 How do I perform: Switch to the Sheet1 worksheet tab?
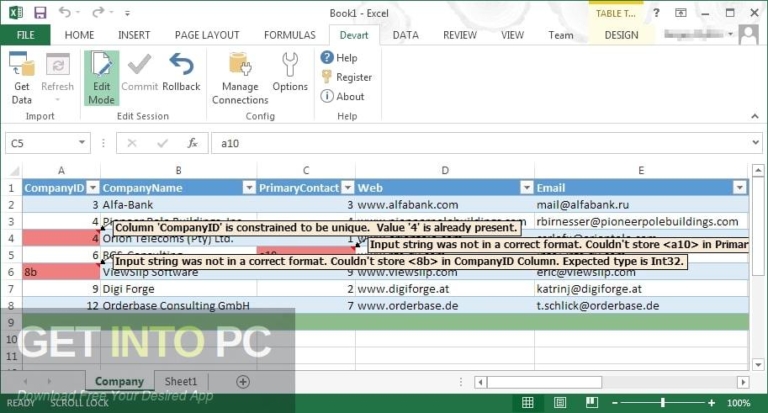(181, 381)
